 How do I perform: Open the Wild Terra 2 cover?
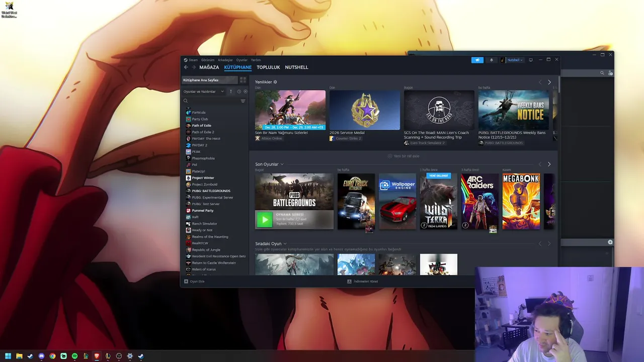point(439,202)
